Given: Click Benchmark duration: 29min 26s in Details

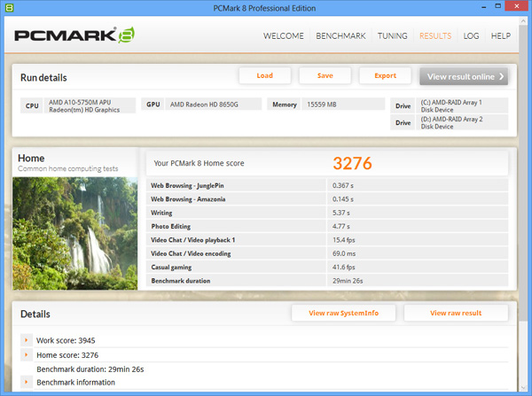Looking at the screenshot, I should (x=90, y=369).
